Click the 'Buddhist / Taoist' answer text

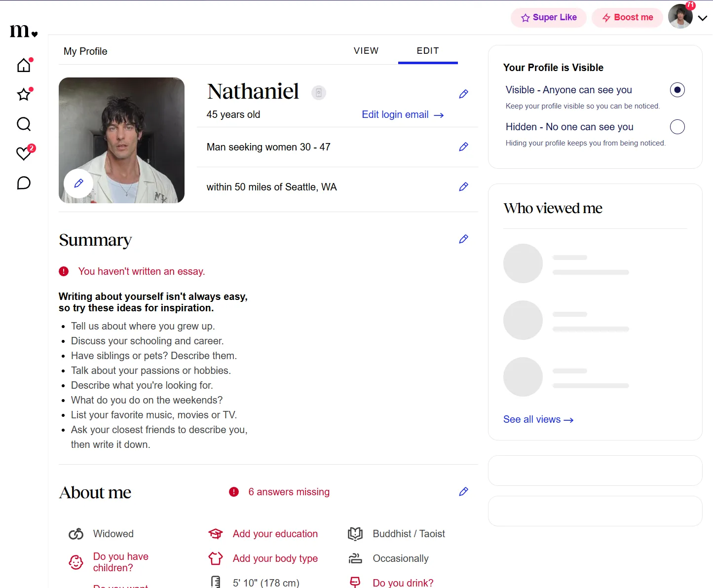click(x=409, y=534)
